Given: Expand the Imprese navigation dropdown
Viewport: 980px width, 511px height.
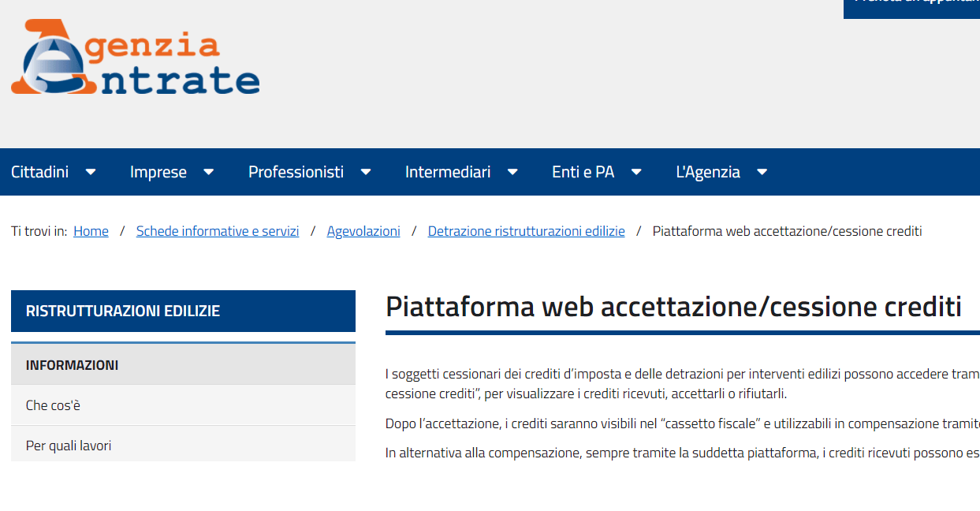Looking at the screenshot, I should 207,171.
